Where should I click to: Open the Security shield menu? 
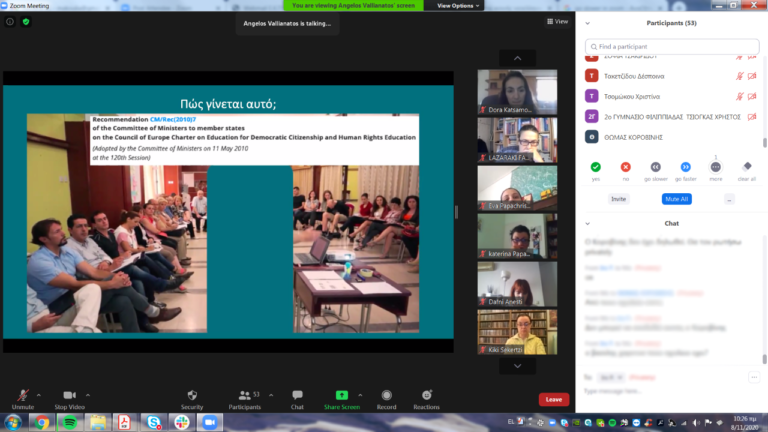tap(192, 399)
